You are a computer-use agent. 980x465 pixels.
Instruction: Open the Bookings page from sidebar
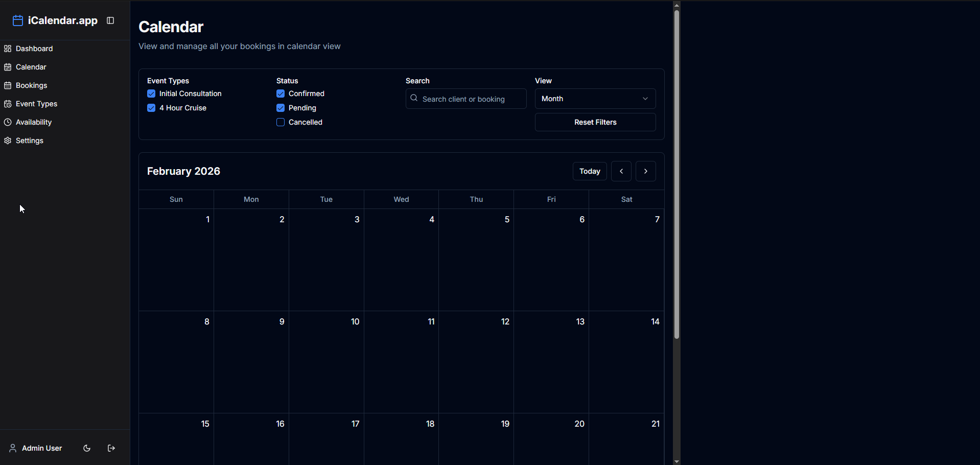coord(31,85)
